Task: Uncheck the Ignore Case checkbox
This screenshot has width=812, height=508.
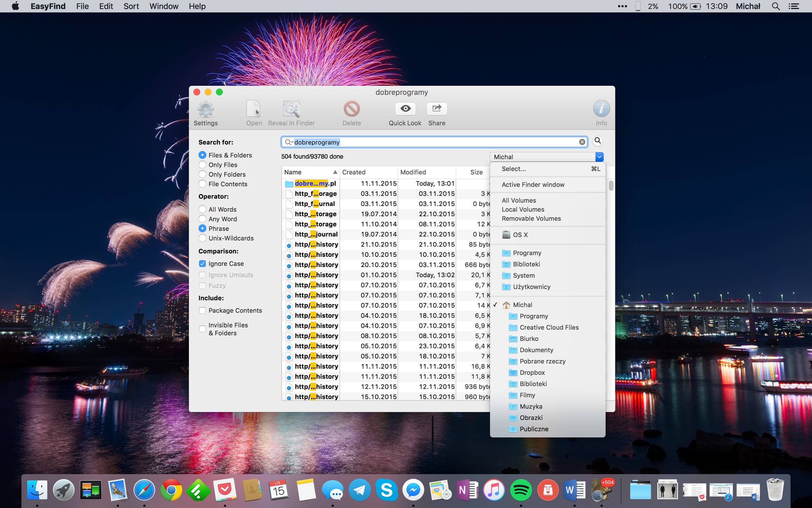Action: click(x=202, y=264)
